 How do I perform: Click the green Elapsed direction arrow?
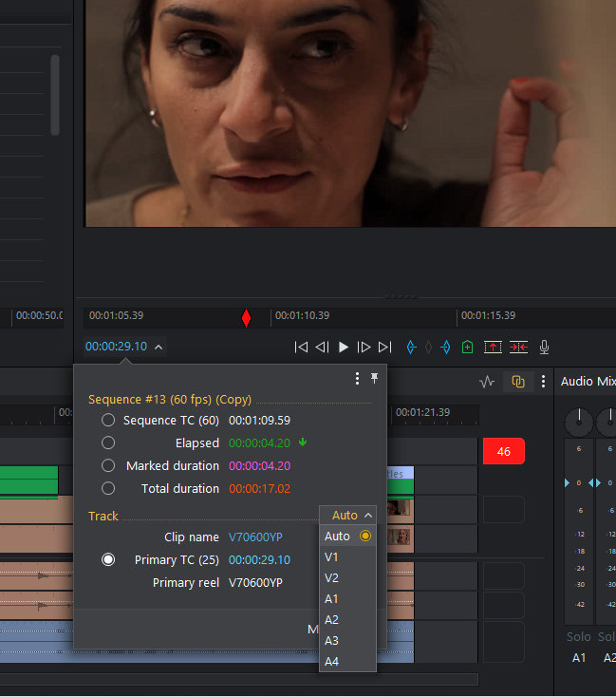coord(303,443)
